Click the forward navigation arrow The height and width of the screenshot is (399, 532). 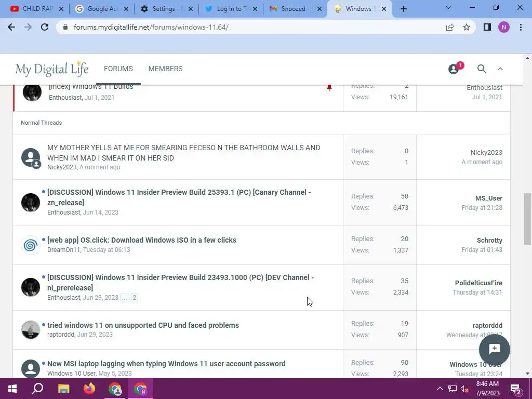click(28, 27)
